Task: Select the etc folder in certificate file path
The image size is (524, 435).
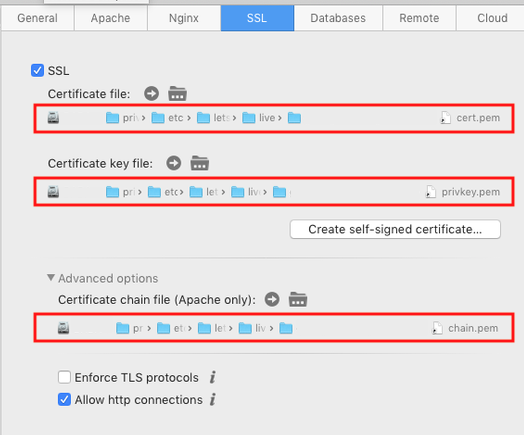Action: [x=167, y=118]
